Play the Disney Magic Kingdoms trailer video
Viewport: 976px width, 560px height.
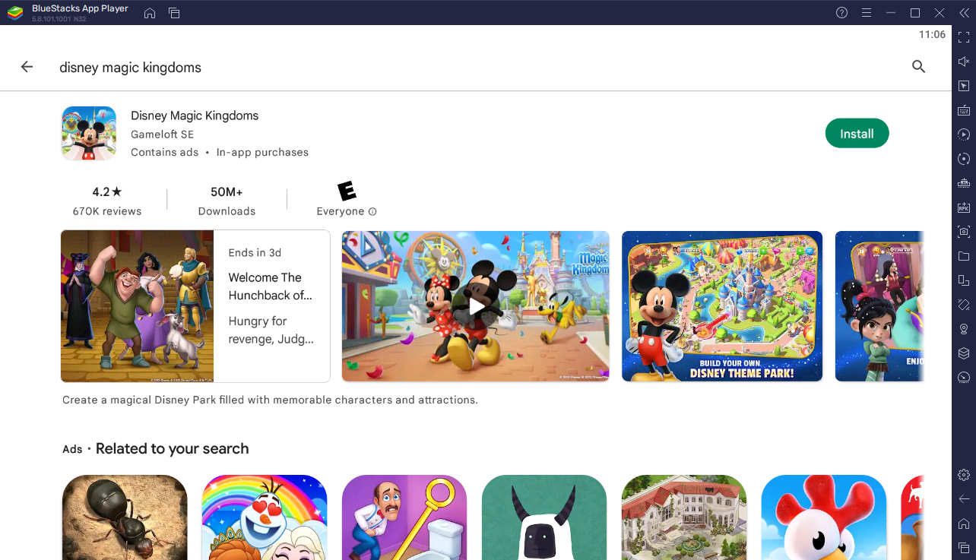click(476, 306)
